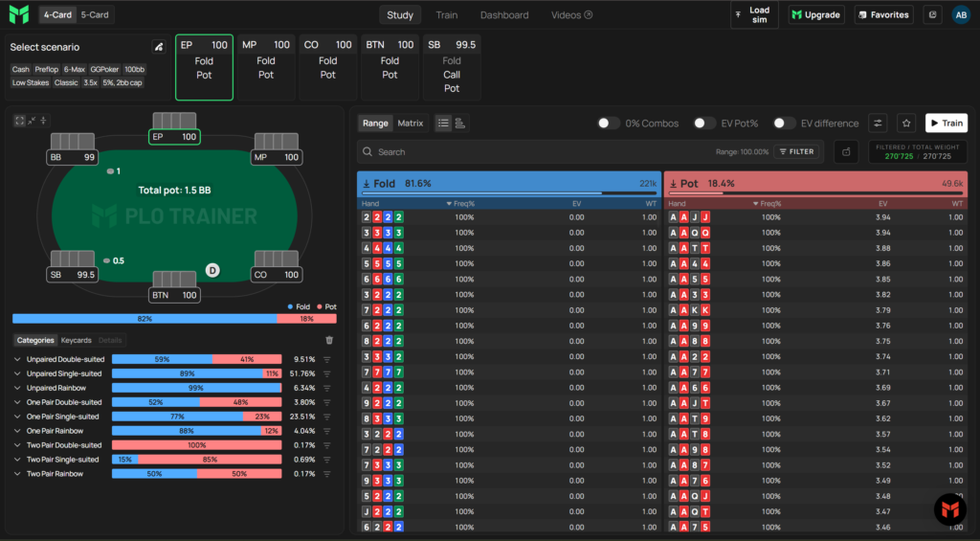
Task: Click the dealer button D chip
Action: pyautogui.click(x=212, y=270)
